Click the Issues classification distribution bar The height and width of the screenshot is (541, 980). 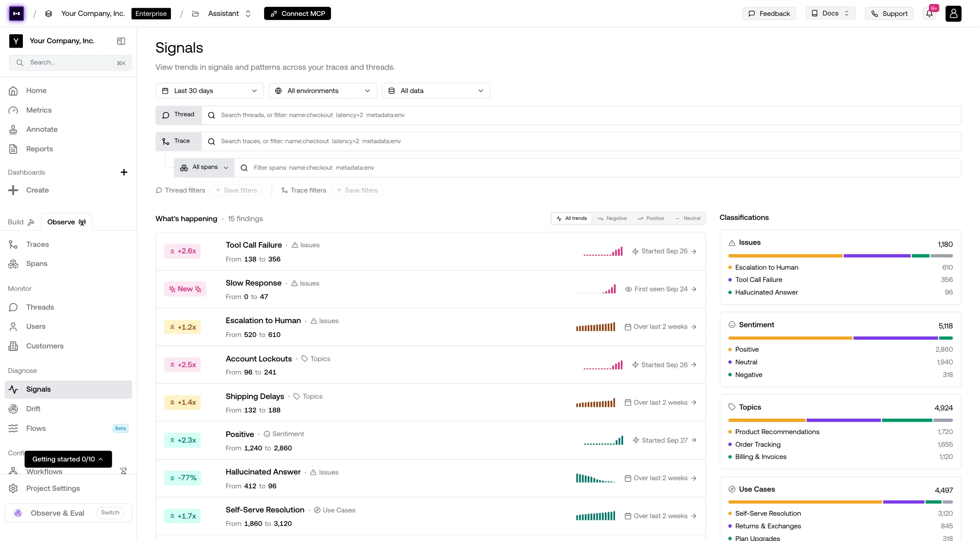tap(840, 256)
